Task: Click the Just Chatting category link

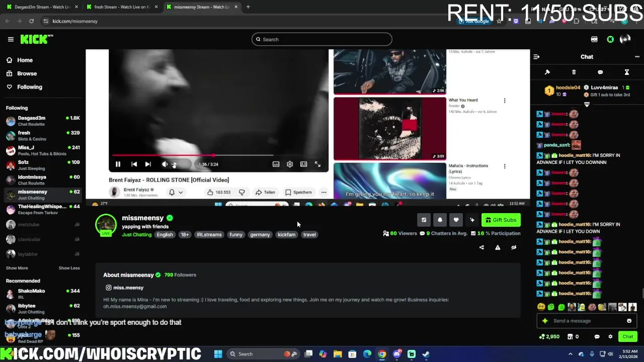Action: (x=136, y=235)
